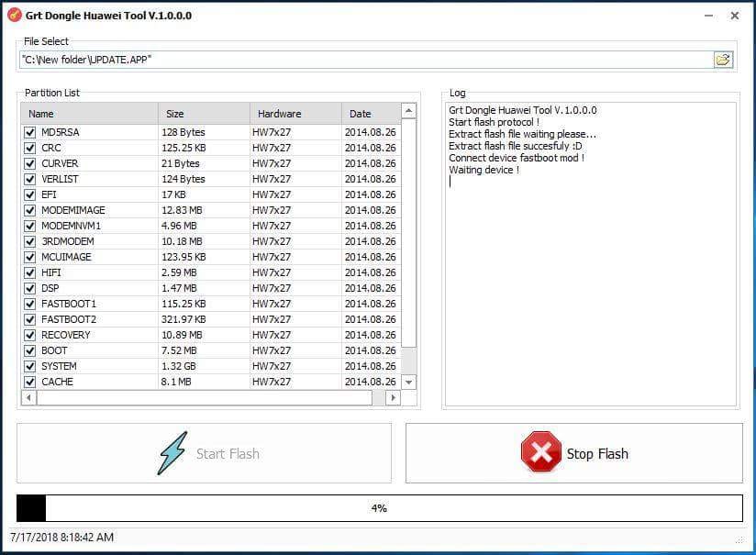Click the partition list scroll down arrow
Image resolution: width=756 pixels, height=555 pixels.
pyautogui.click(x=408, y=383)
